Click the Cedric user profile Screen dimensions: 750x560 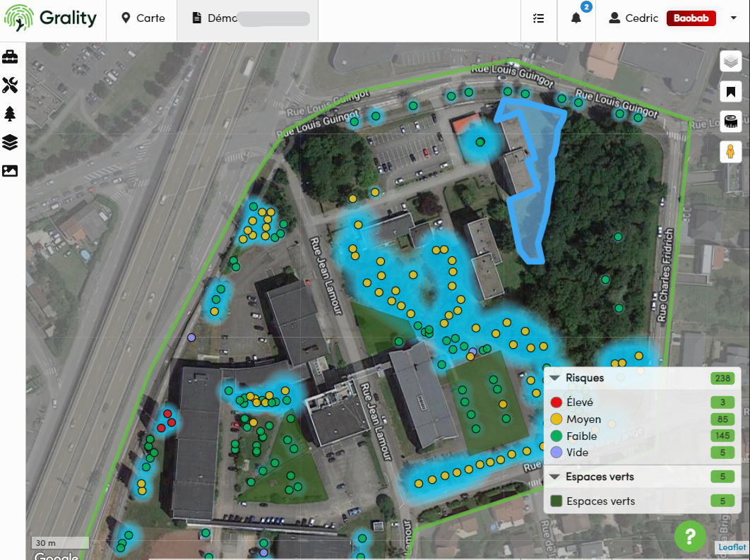633,18
